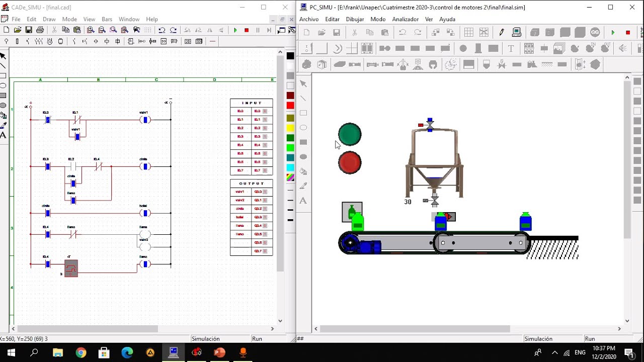Push the red stop button in PC_SIMU

pyautogui.click(x=350, y=163)
